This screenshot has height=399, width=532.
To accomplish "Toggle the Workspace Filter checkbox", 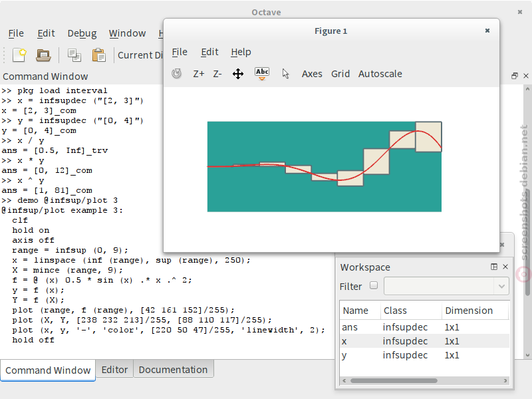I will click(374, 285).
